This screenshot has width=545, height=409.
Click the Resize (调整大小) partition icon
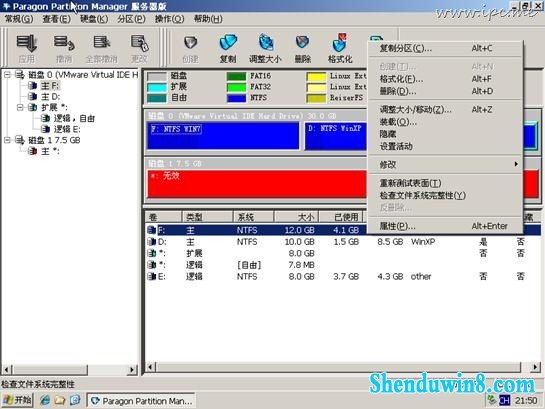click(x=265, y=48)
